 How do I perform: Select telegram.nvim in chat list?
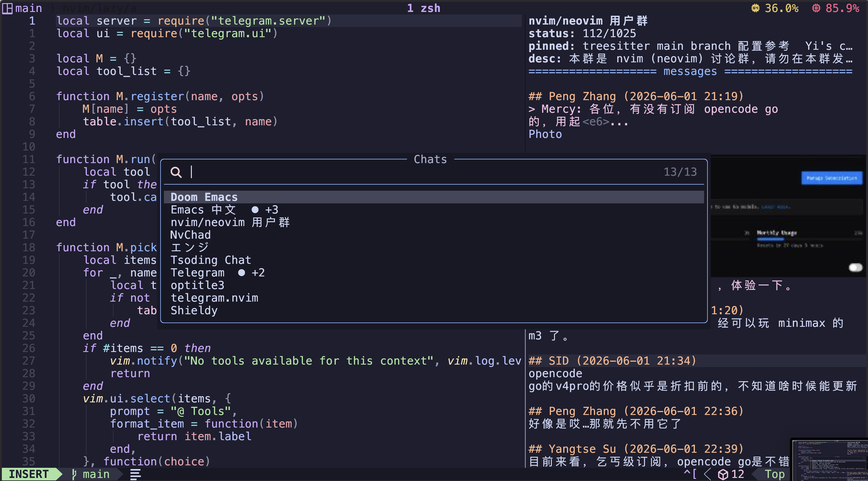coord(434,298)
